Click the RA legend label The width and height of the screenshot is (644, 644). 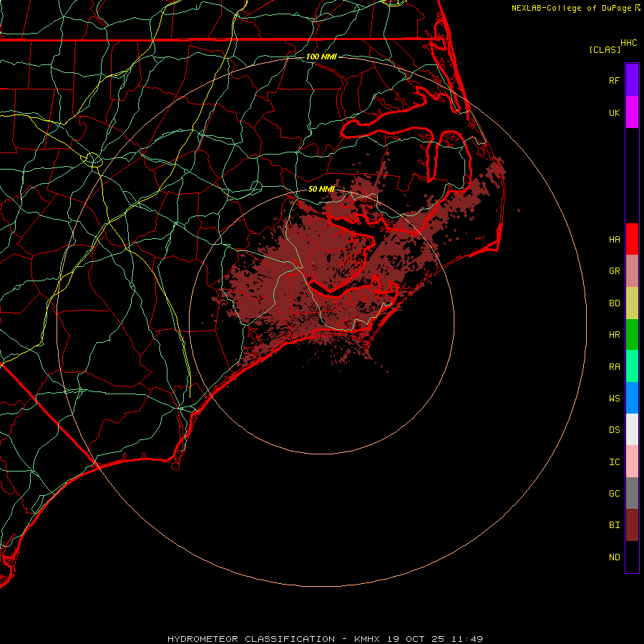615,367
